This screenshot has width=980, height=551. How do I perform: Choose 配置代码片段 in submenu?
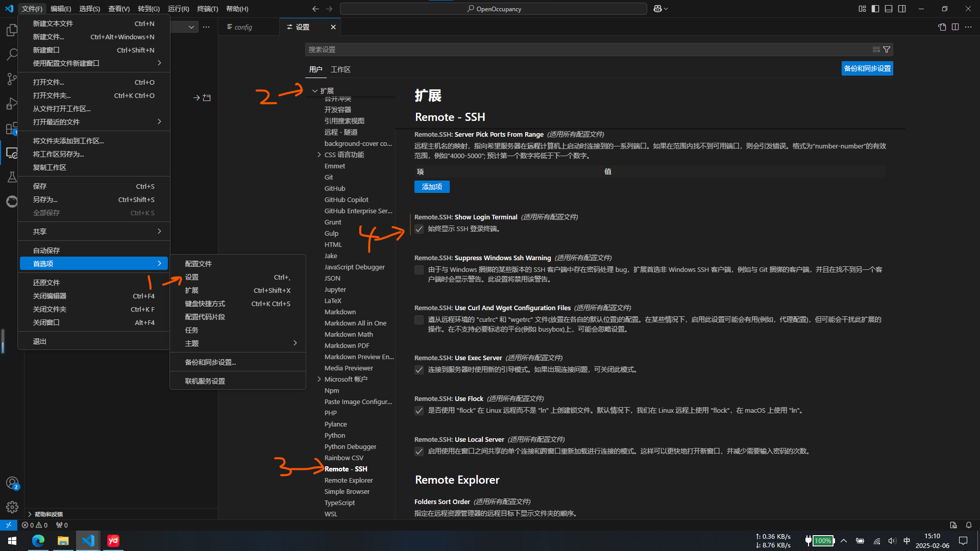click(238, 317)
